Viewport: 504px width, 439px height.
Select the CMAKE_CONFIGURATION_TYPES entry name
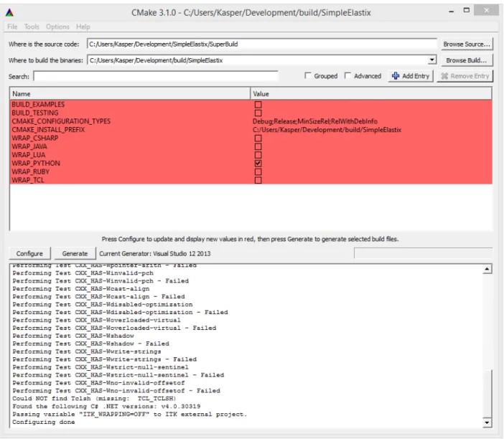[x=61, y=121]
